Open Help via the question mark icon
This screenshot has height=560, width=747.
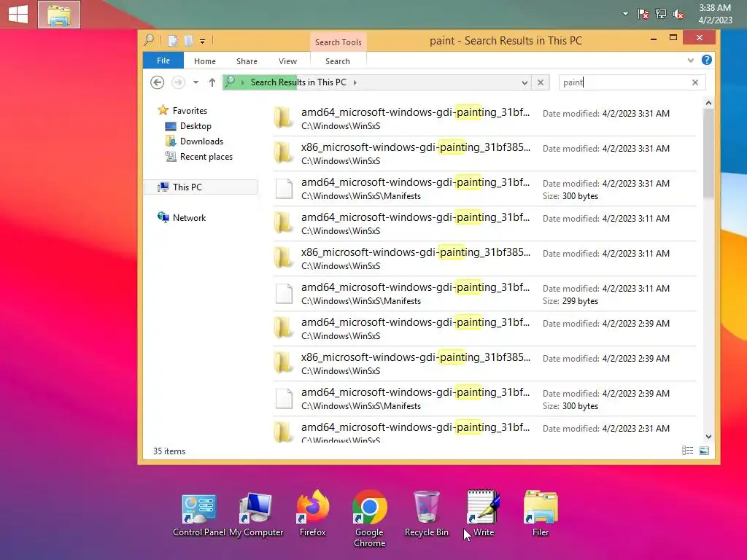pyautogui.click(x=706, y=60)
